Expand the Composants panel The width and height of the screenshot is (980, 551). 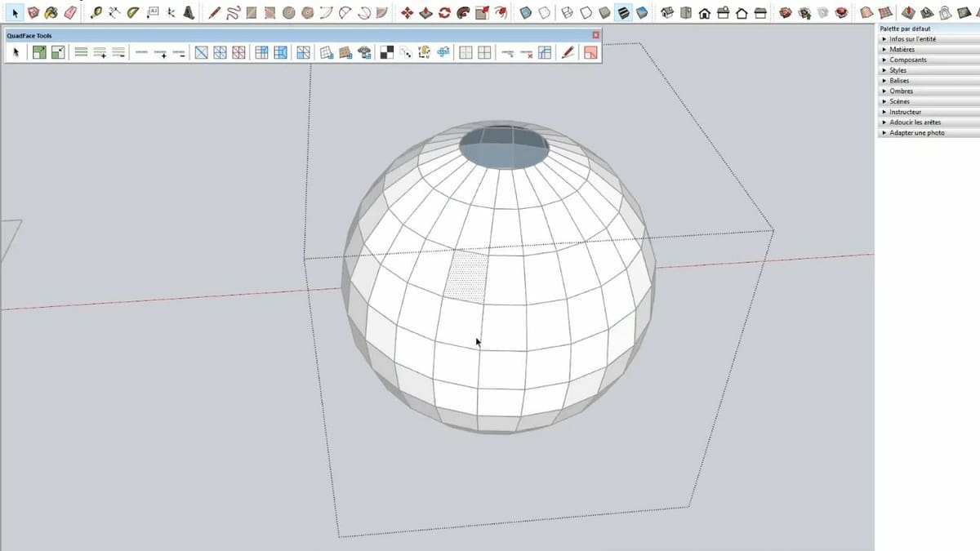click(x=928, y=60)
